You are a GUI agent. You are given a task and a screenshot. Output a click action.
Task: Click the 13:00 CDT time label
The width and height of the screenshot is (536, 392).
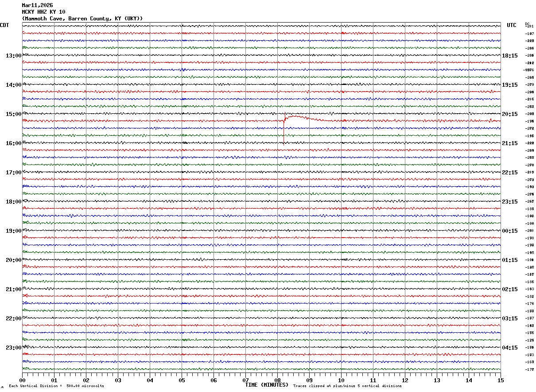pos(13,56)
